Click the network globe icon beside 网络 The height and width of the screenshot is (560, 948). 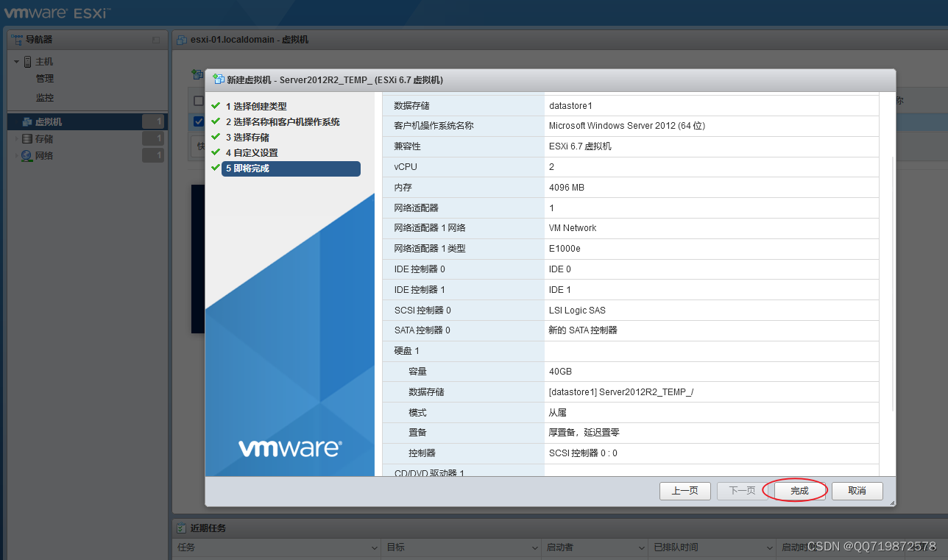27,156
